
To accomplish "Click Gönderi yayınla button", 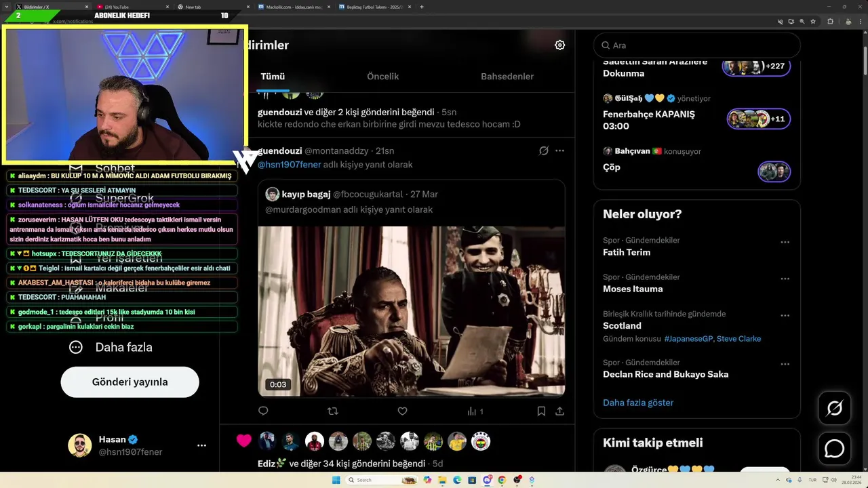I will (x=130, y=382).
